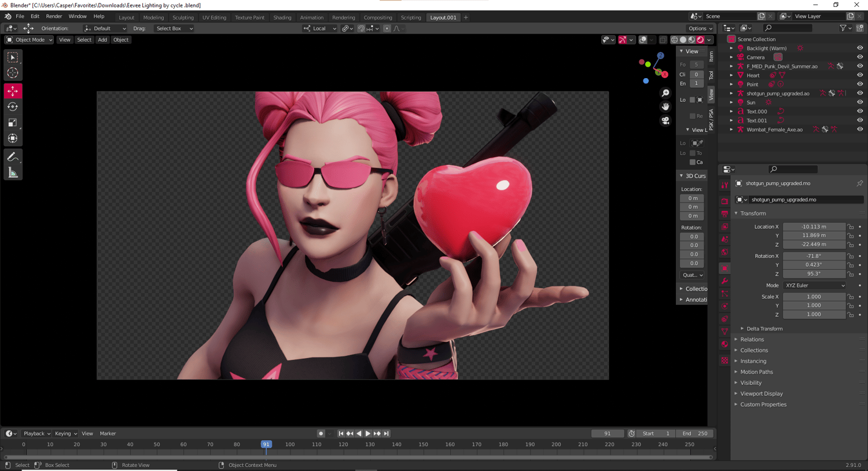Viewport: 868px width, 471px height.
Task: Open the timeline Marker menu
Action: click(x=108, y=433)
